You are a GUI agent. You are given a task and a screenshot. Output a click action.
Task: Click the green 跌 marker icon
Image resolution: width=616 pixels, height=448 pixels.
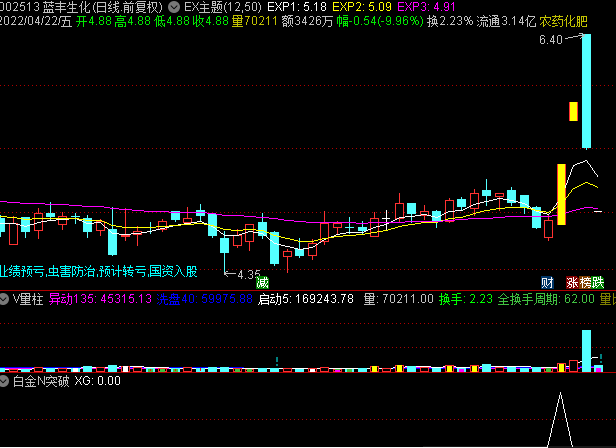coord(598,282)
